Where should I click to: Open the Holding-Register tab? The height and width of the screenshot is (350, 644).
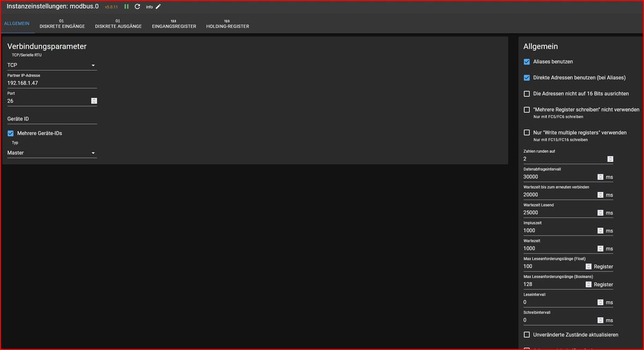click(x=228, y=24)
